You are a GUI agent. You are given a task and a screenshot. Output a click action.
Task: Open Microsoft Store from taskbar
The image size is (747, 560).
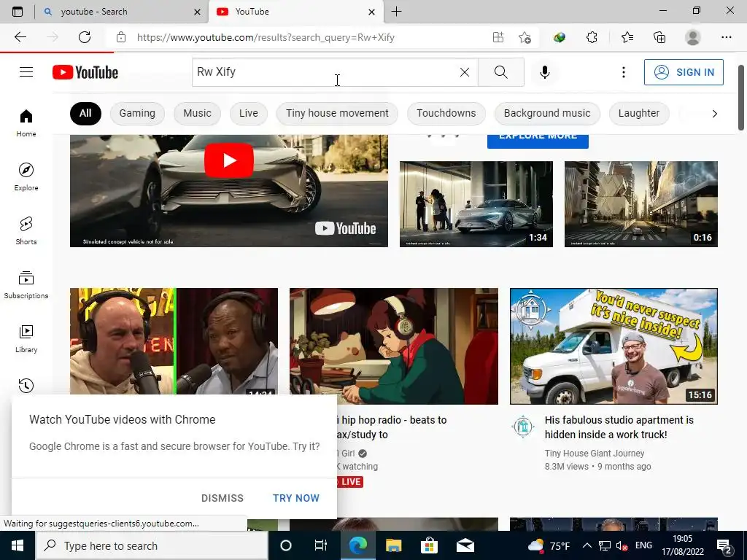(x=429, y=545)
